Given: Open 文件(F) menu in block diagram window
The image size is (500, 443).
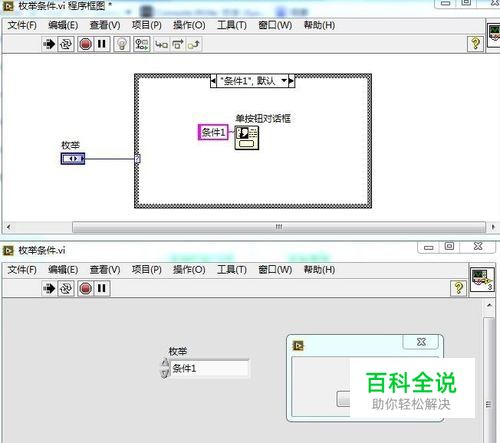Looking at the screenshot, I should coord(22,25).
